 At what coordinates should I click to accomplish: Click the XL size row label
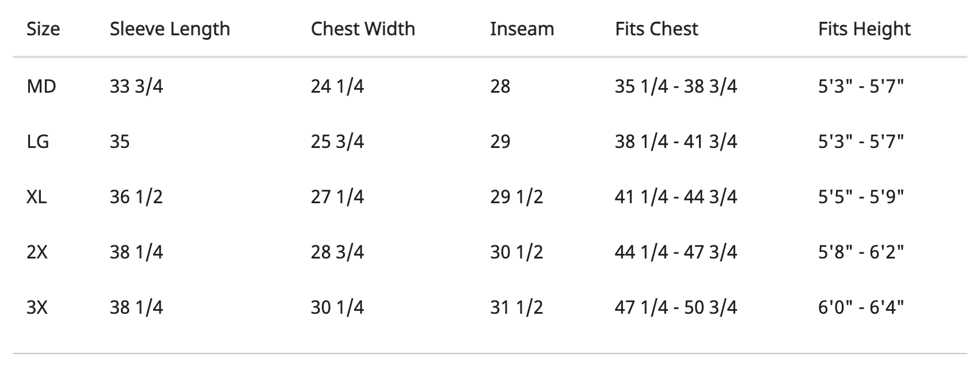(x=37, y=197)
